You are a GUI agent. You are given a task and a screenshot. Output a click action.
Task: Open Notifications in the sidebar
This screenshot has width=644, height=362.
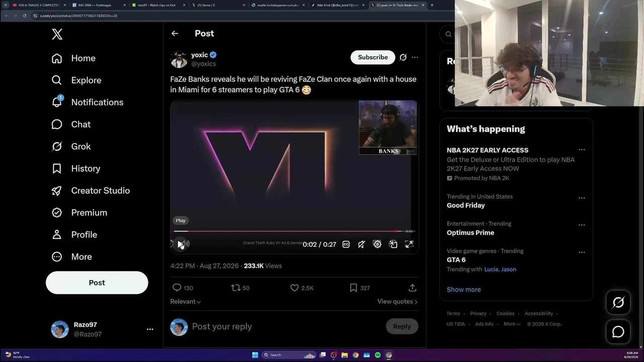[x=88, y=102]
